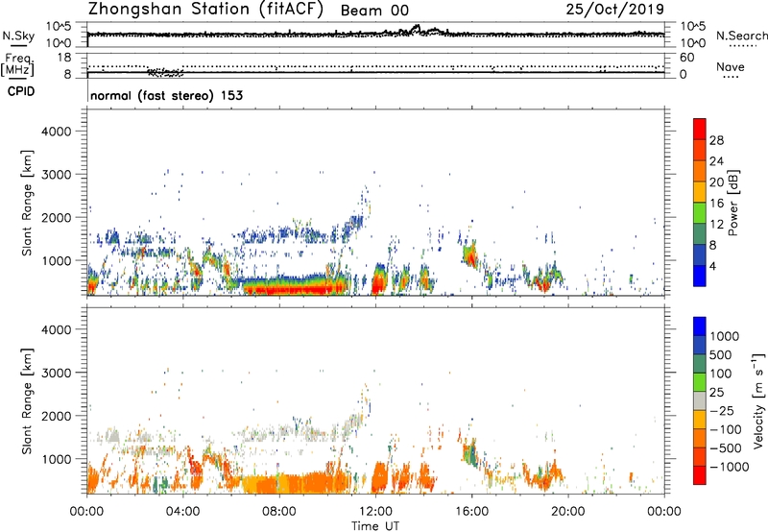Click the 'N.Search' legend label
The image size is (768, 532).
click(741, 36)
